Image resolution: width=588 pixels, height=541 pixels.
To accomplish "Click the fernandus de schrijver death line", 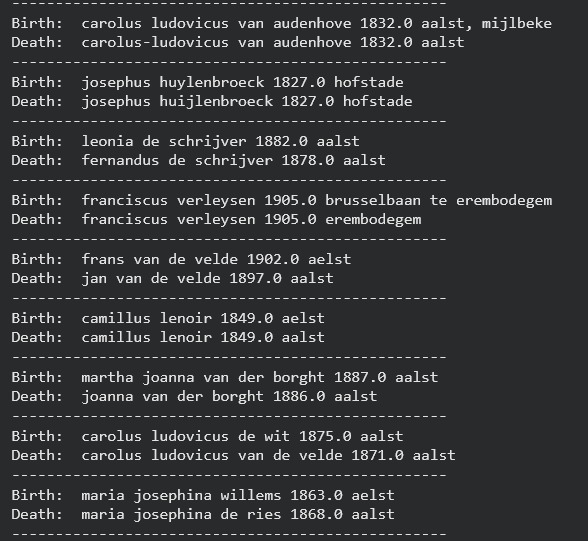I will point(198,160).
